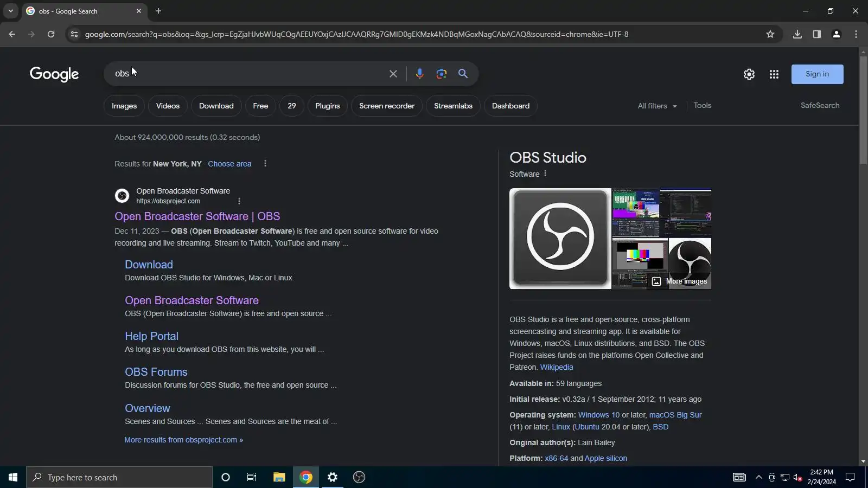868x488 pixels.
Task: View site information icon in address bar
Action: [x=74, y=34]
